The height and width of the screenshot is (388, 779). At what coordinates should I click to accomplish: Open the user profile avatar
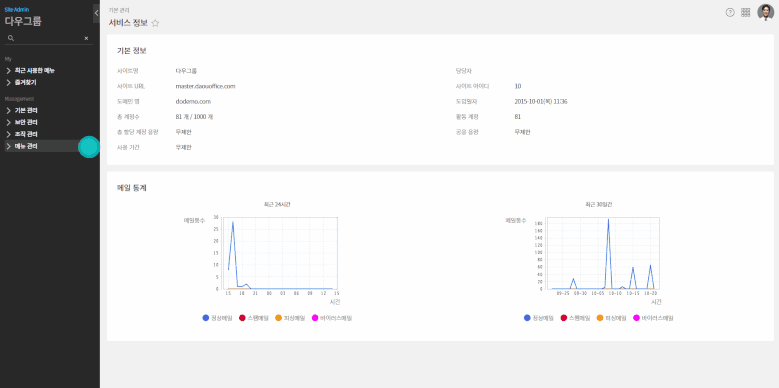(x=765, y=12)
